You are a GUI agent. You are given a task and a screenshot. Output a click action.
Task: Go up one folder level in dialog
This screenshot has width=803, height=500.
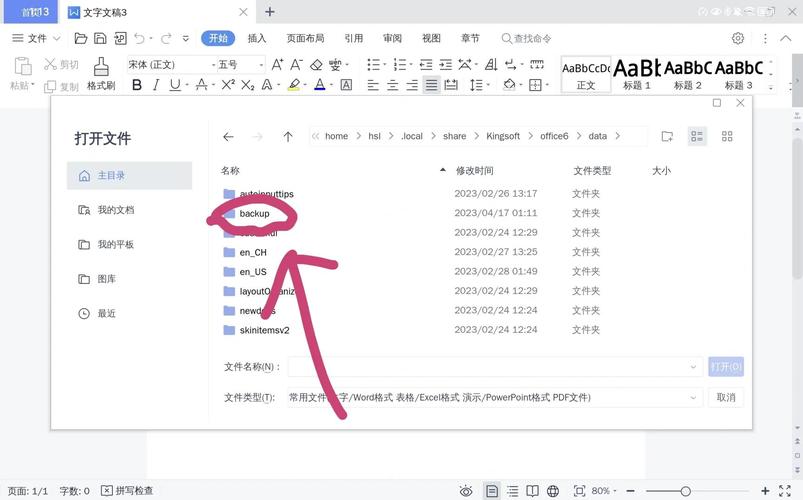point(288,137)
